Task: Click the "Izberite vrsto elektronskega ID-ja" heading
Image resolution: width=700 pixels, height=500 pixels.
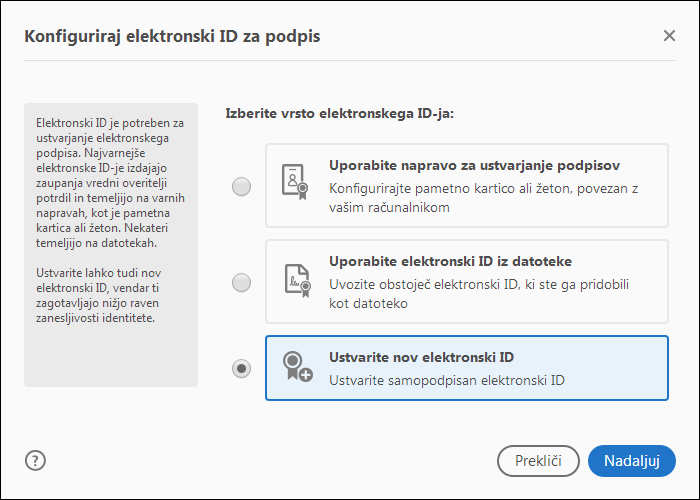Action: pos(340,115)
